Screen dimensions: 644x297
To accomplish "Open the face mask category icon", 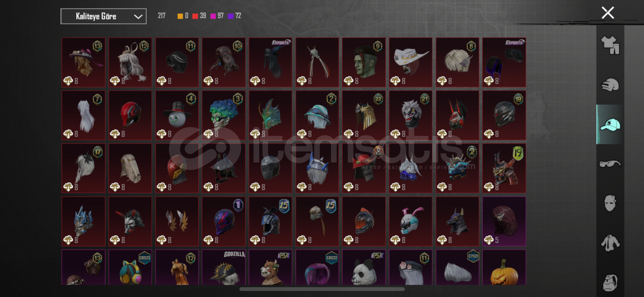I will point(610,203).
